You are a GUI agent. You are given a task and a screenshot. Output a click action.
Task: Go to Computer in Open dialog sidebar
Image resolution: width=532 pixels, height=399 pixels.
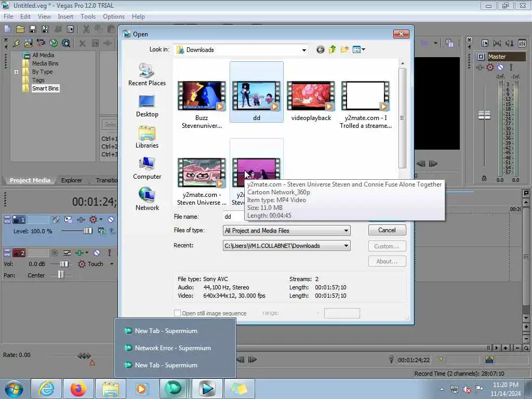point(147,168)
